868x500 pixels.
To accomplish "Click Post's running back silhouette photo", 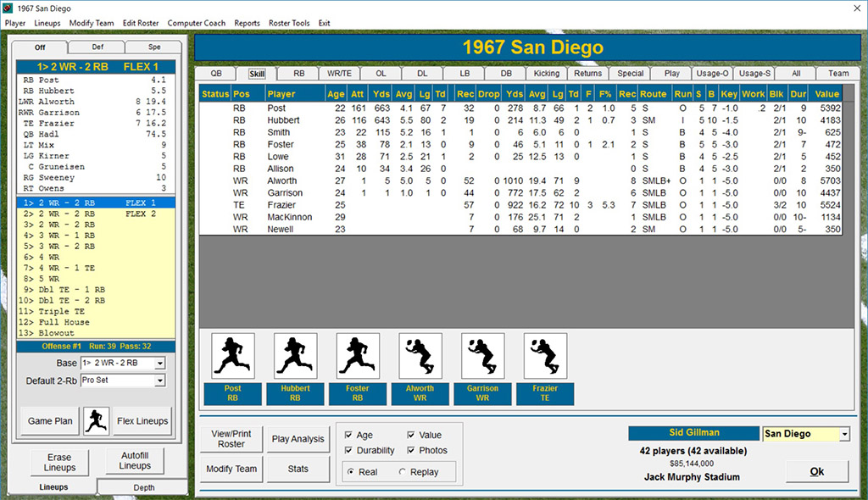I will [232, 355].
